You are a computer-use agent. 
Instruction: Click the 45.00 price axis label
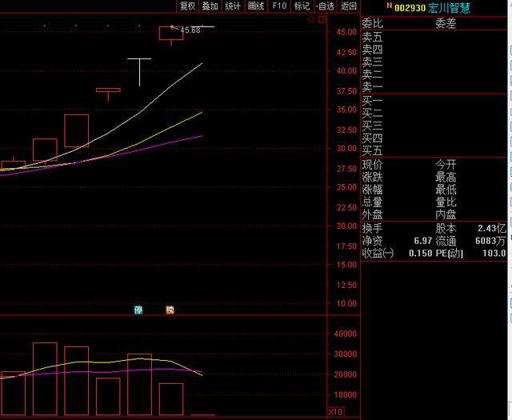coord(346,32)
